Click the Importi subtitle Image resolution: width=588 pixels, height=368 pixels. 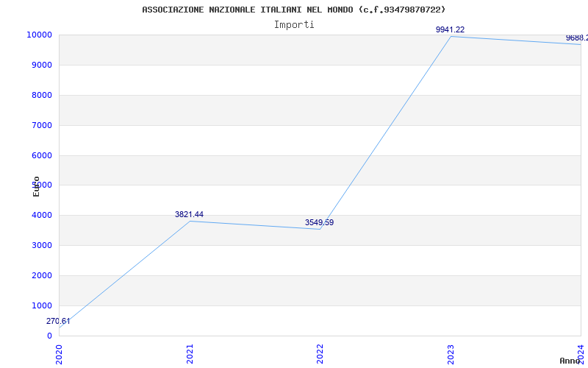click(x=294, y=25)
